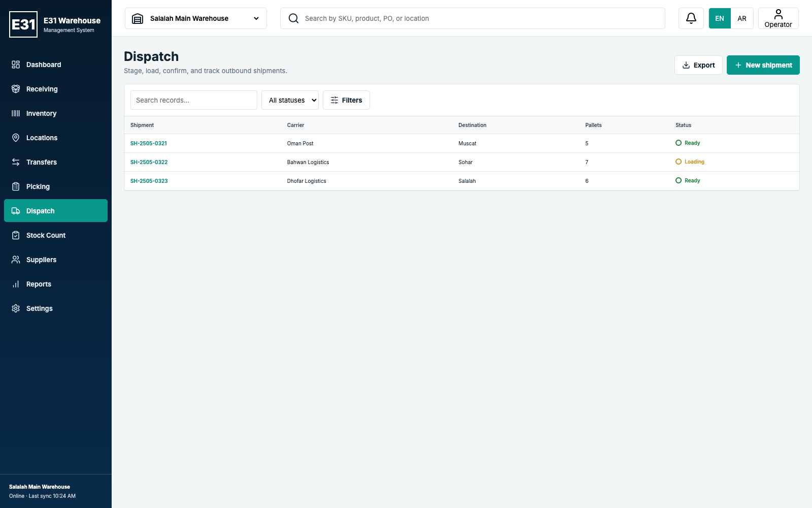Click the Settings gear icon
This screenshot has width=812, height=508.
16,308
